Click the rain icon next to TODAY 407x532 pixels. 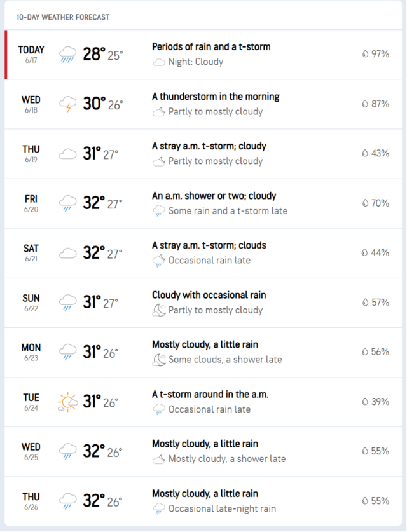[x=68, y=54]
